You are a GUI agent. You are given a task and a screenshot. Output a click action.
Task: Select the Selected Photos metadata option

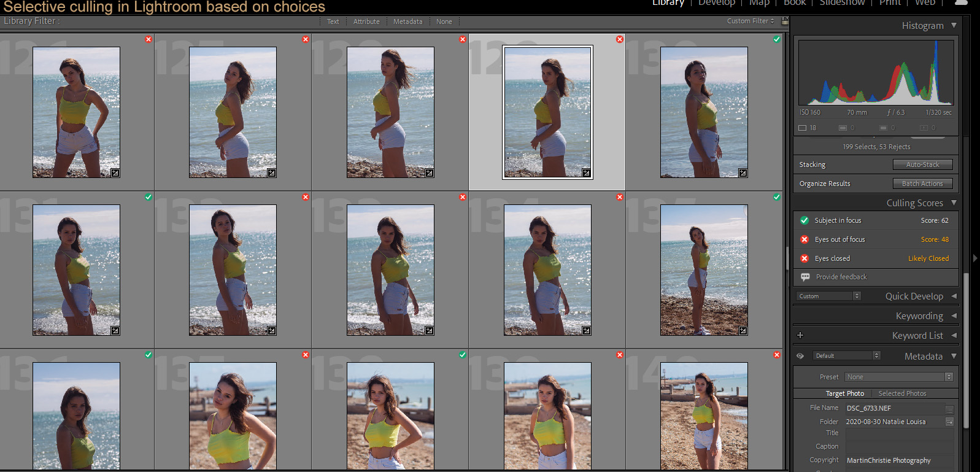click(902, 393)
